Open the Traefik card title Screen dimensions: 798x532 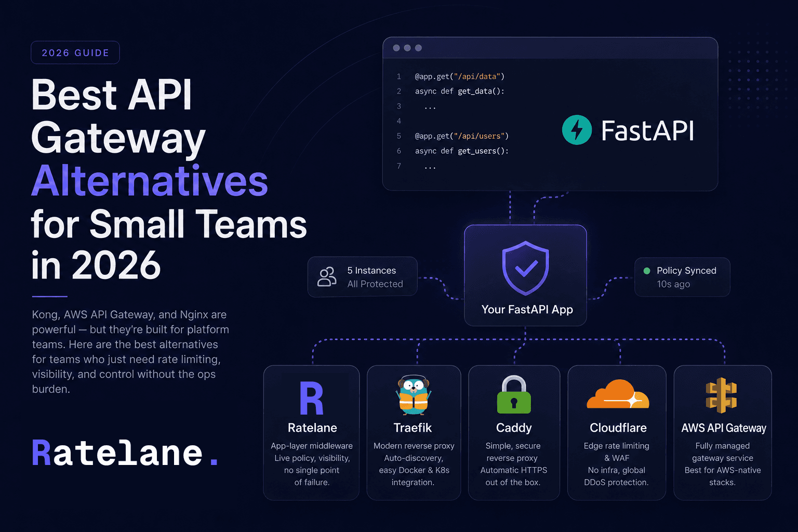tap(413, 428)
